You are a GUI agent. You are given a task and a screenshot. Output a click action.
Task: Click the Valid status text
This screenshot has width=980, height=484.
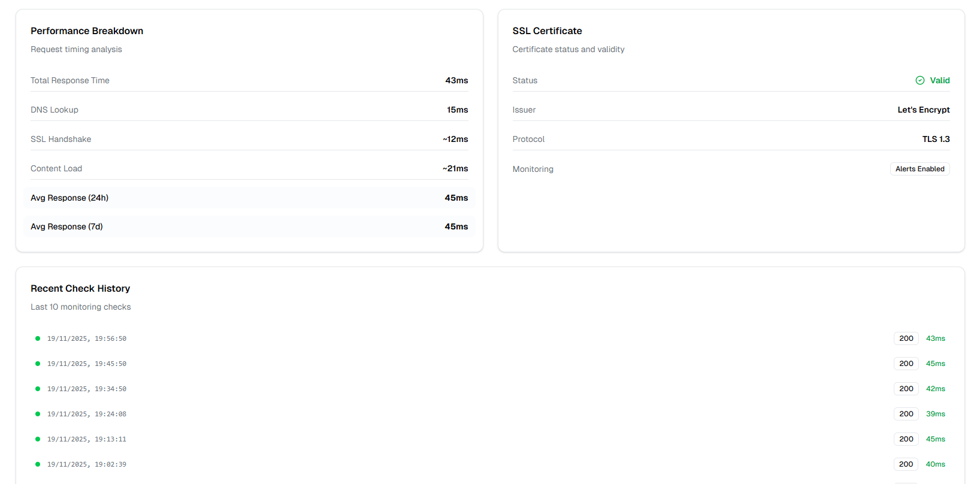click(940, 80)
